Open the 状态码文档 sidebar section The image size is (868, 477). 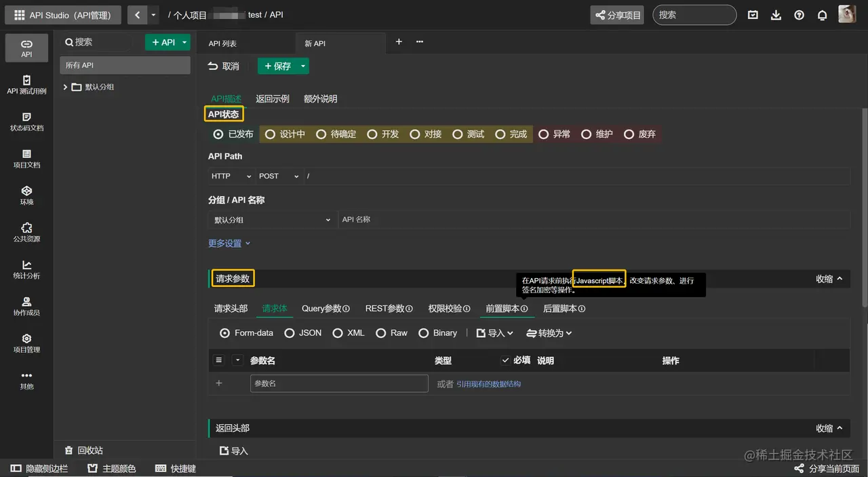coord(26,122)
